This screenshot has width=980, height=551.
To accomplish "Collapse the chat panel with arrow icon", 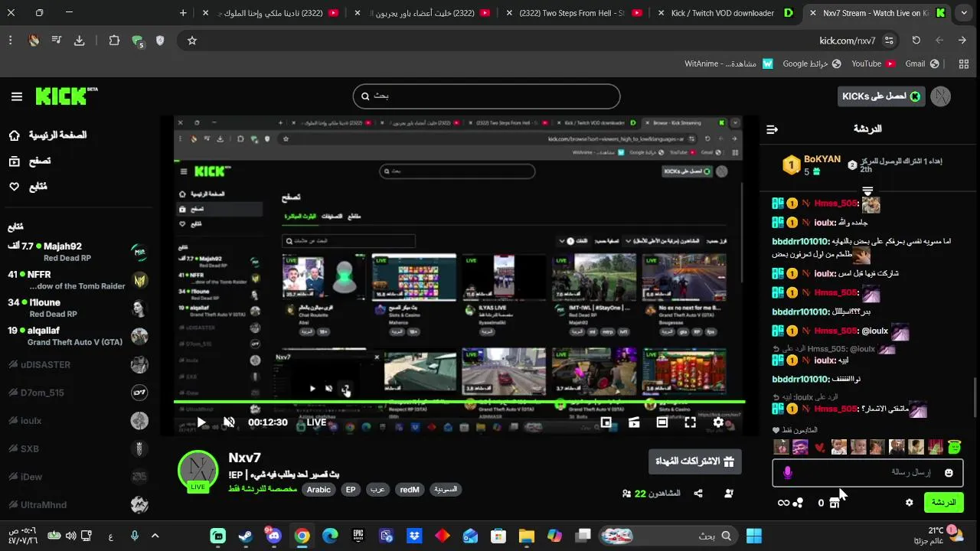I will [x=772, y=129].
